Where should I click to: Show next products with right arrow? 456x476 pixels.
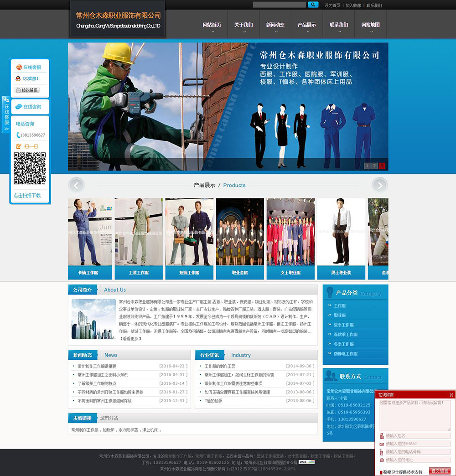379,186
